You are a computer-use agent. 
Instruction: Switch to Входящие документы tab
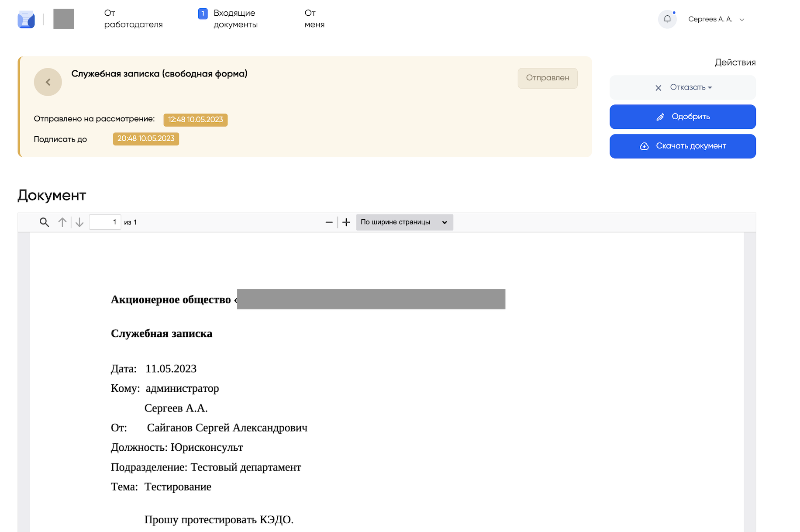[x=235, y=19]
